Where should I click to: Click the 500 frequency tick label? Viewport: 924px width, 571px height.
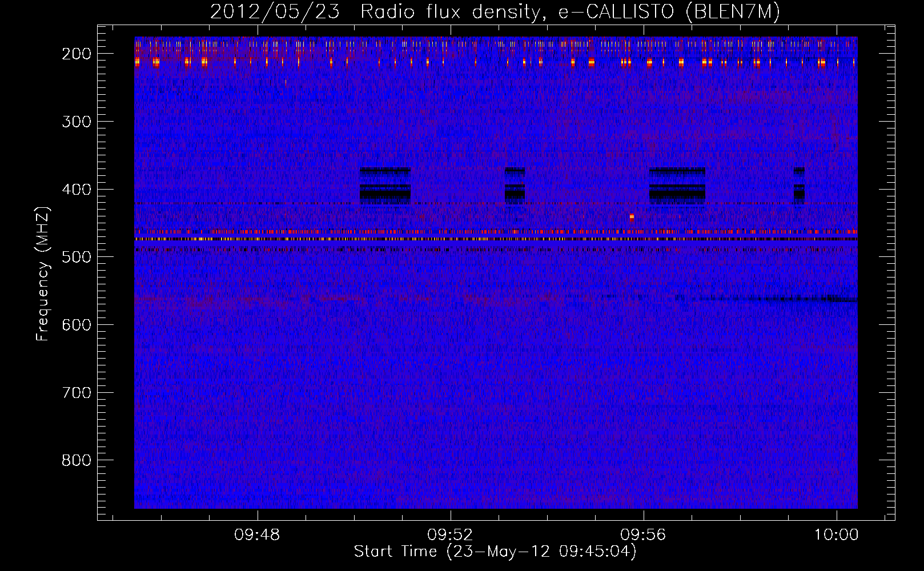click(77, 257)
